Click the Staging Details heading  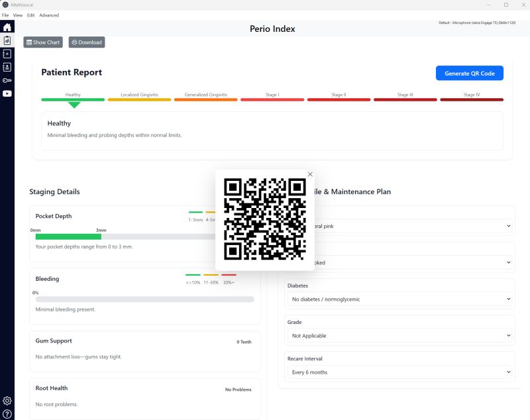tap(54, 191)
